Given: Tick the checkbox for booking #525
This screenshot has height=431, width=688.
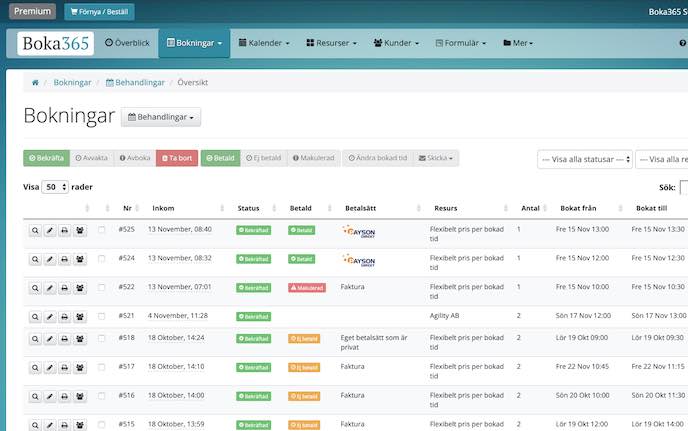Looking at the screenshot, I should (102, 230).
